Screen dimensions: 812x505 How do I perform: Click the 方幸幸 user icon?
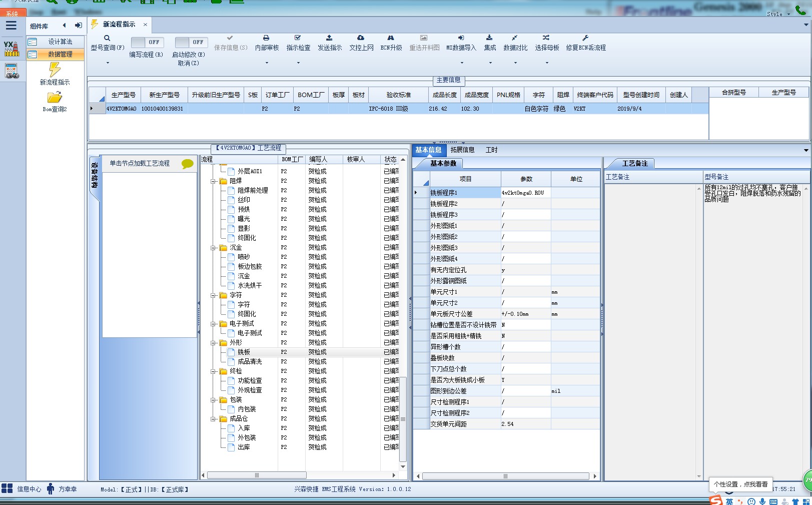[x=50, y=489]
